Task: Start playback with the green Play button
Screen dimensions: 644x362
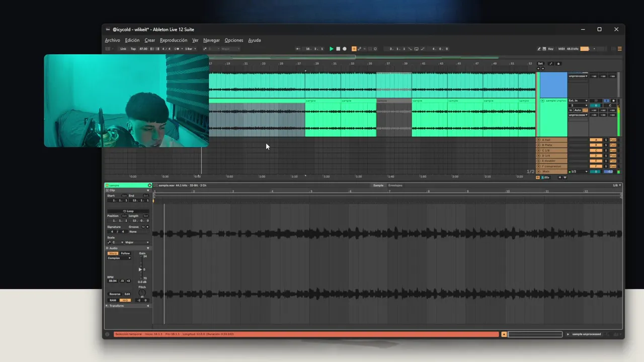Action: pos(331,49)
